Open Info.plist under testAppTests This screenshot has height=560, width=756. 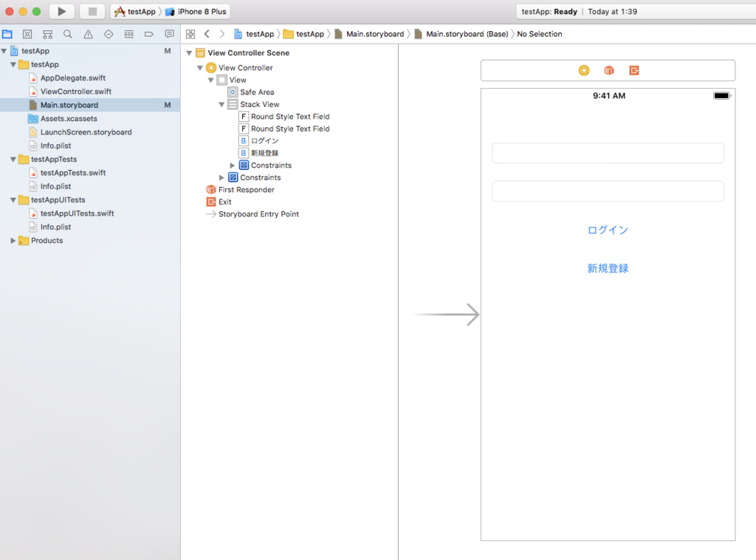[55, 186]
